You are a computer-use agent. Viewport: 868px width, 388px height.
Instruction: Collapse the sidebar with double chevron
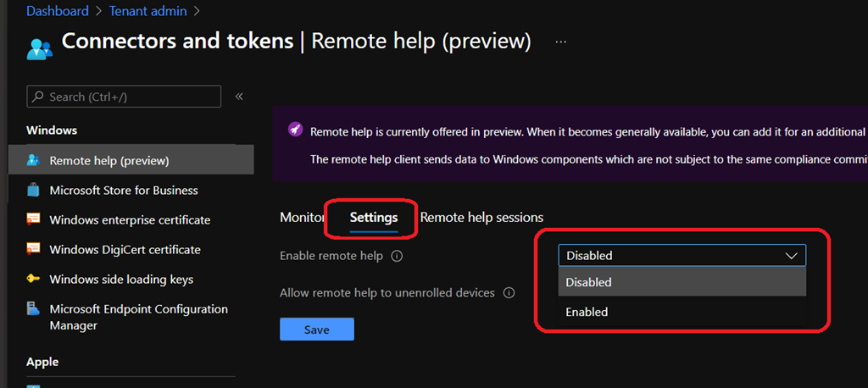[239, 97]
